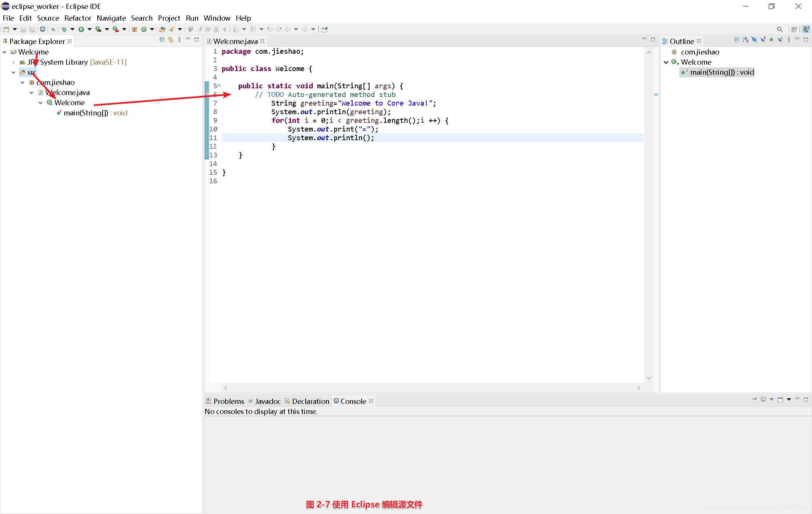Viewport: 812px width, 514px height.
Task: Close the Outline view tab
Action: tap(699, 41)
